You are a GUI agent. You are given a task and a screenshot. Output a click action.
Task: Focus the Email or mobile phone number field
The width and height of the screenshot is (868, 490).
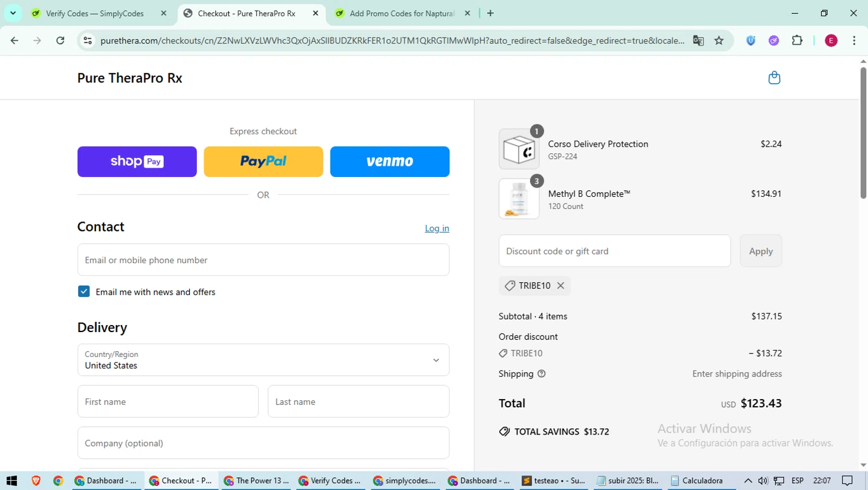(263, 260)
